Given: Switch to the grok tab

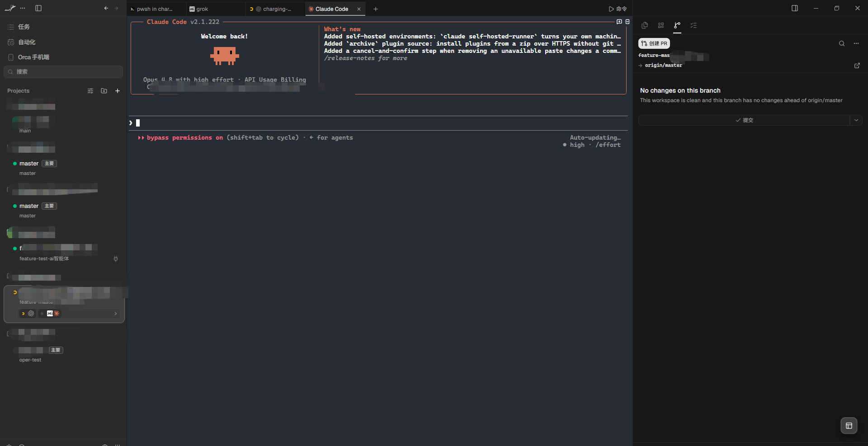Looking at the screenshot, I should coord(216,9).
